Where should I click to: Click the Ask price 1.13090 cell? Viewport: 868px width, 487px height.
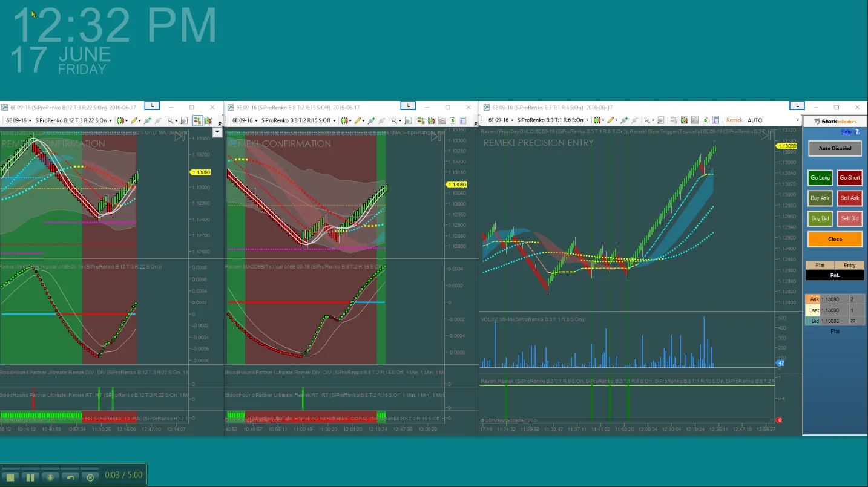[835, 299]
